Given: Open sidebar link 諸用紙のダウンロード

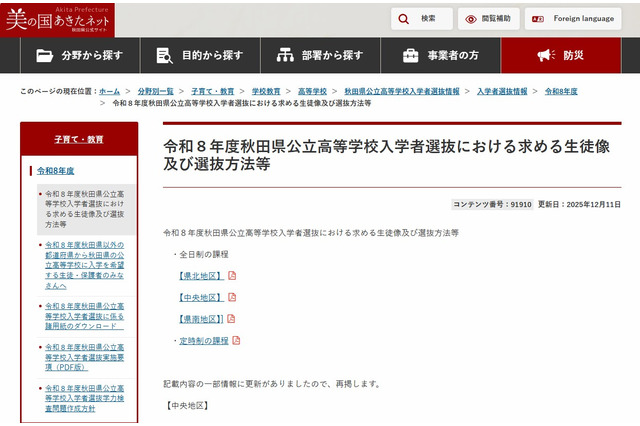Looking at the screenshot, I should tap(84, 316).
